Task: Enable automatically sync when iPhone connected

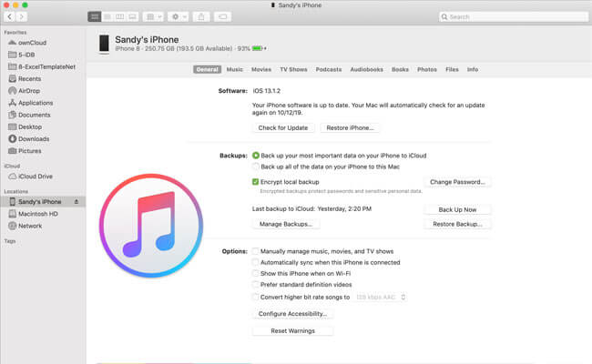Action: click(x=256, y=262)
